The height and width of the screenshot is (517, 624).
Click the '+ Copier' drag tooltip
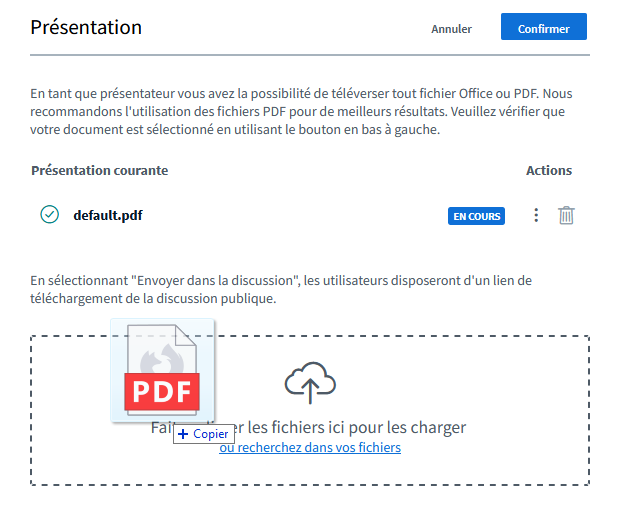204,434
